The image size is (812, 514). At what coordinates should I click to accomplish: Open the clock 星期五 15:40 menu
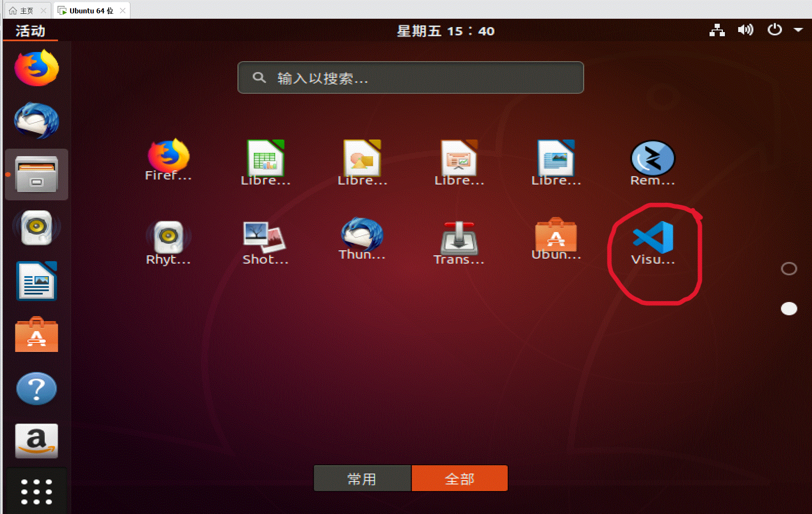pos(445,31)
